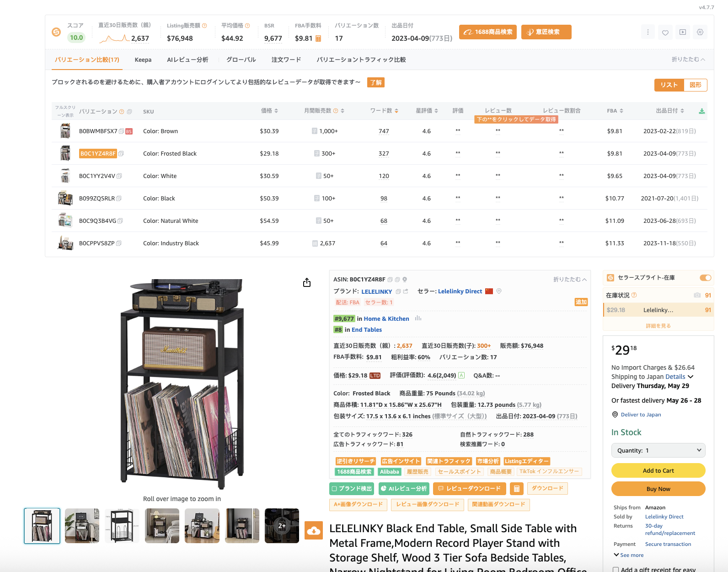This screenshot has width=728, height=572.
Task: Click the 逆引きリサーチ tag
Action: coord(356,461)
